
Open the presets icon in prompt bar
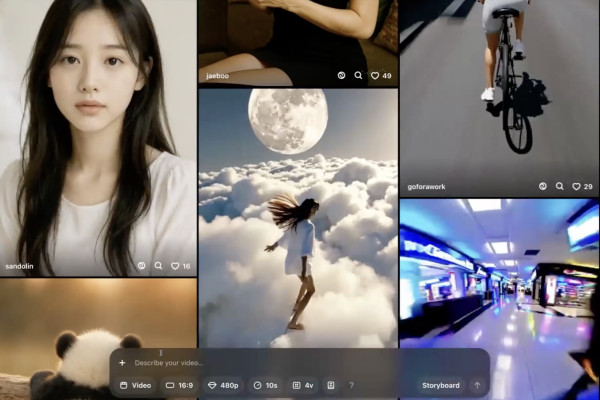[331, 385]
